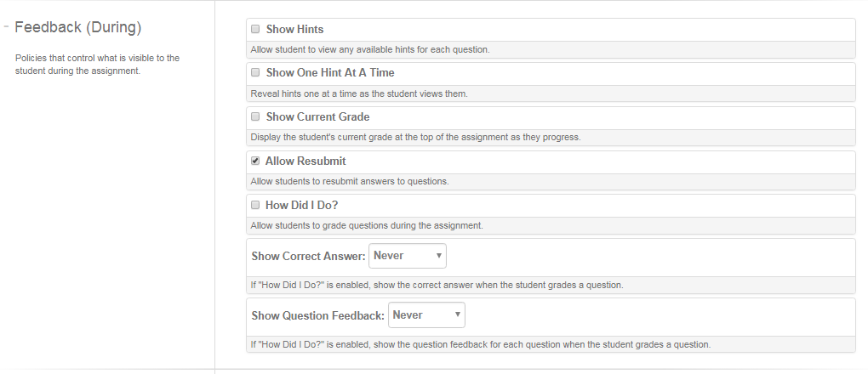Tick the Show Hints checkbox
Image resolution: width=868 pixels, height=374 pixels.
pyautogui.click(x=255, y=29)
